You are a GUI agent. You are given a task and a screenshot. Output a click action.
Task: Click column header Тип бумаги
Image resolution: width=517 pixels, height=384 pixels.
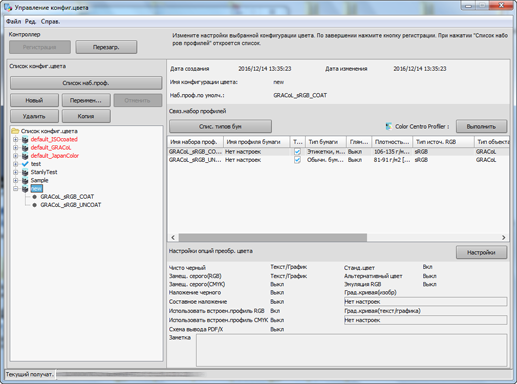(326, 142)
